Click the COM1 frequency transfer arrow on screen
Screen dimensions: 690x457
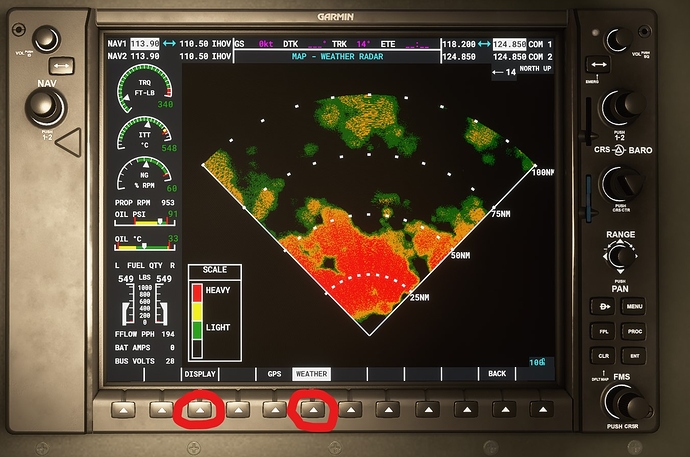(x=484, y=44)
